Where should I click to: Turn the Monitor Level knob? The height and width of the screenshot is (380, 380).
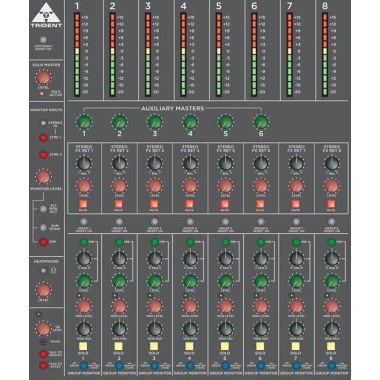(x=43, y=177)
